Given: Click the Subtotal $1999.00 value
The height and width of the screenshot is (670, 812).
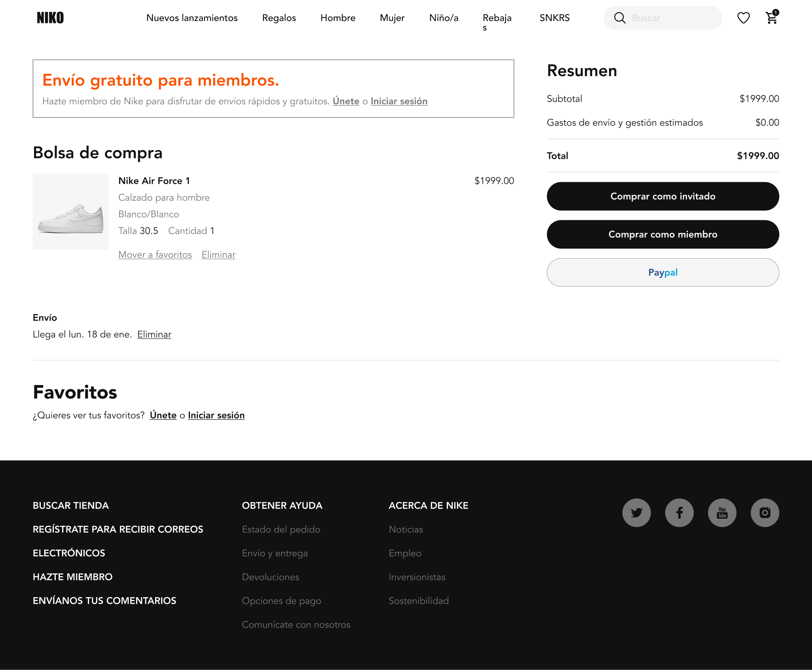Looking at the screenshot, I should (759, 99).
